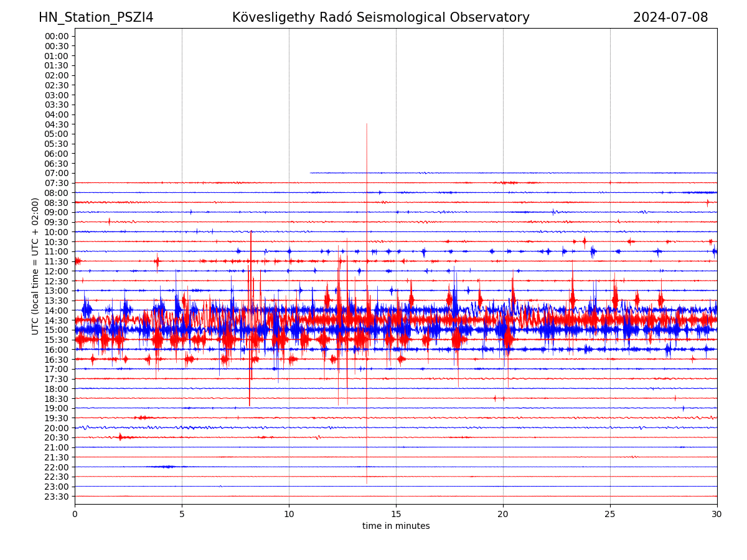Click the 'time in minutes' axis label
Image resolution: width=747 pixels, height=560 pixels.
point(396,526)
